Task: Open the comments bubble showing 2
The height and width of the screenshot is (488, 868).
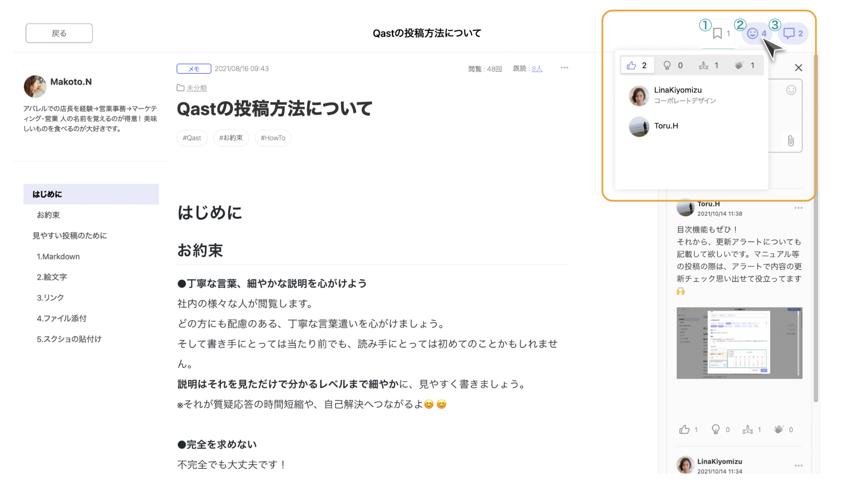Action: pyautogui.click(x=793, y=33)
